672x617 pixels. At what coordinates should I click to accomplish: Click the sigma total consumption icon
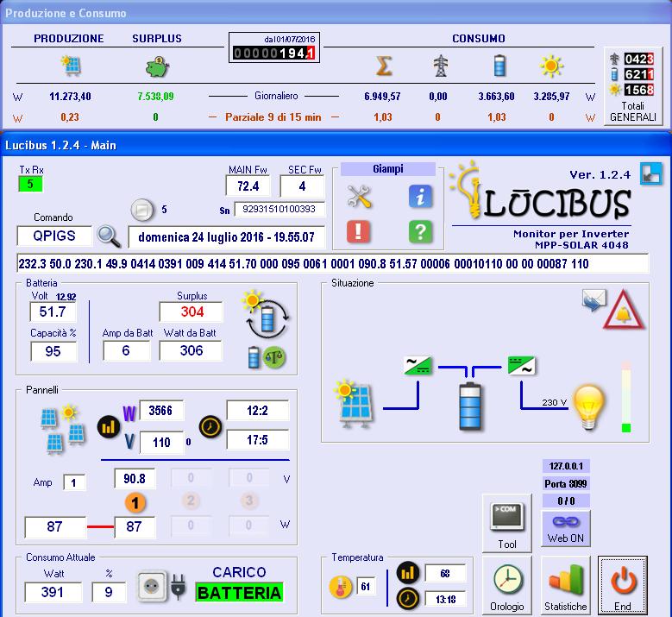click(x=384, y=66)
